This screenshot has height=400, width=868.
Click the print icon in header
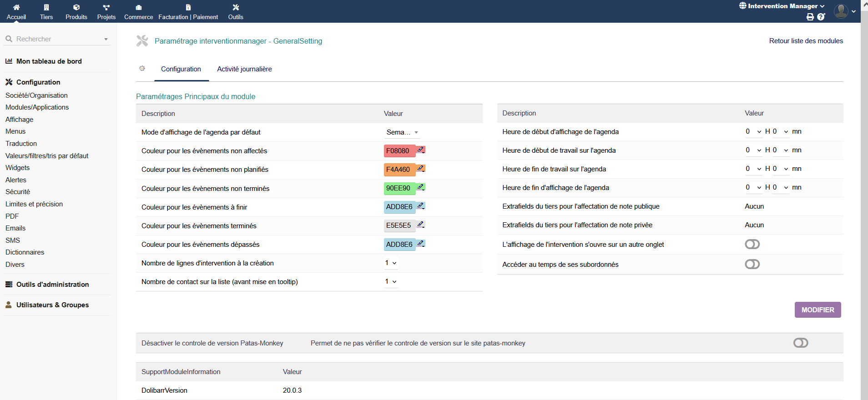(810, 17)
